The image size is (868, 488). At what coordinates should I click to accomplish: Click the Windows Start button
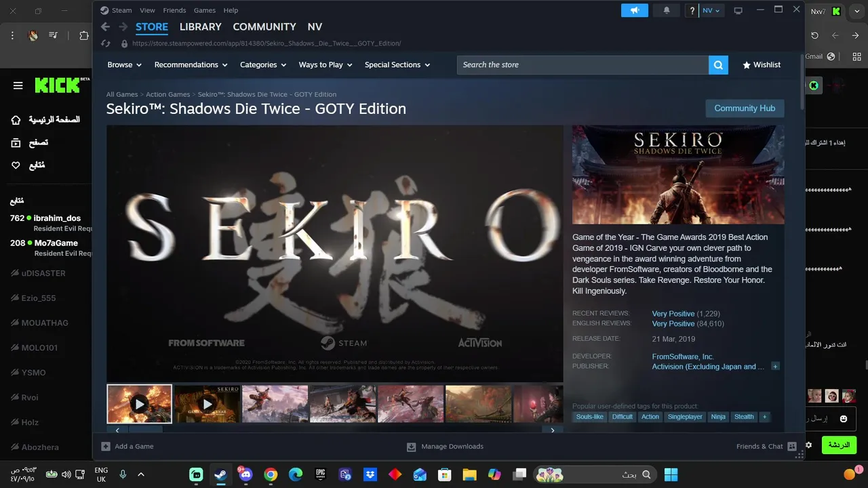coord(671,474)
